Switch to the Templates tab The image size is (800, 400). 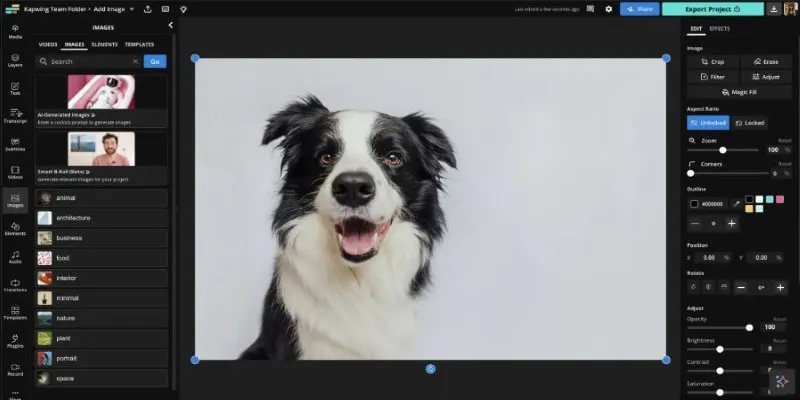139,44
